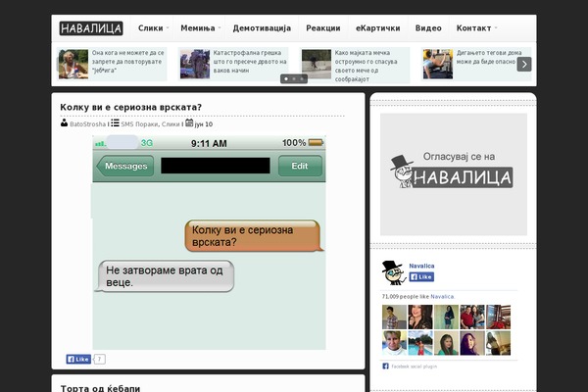
Task: Like Navalica page in sidebar widget
Action: (x=421, y=276)
